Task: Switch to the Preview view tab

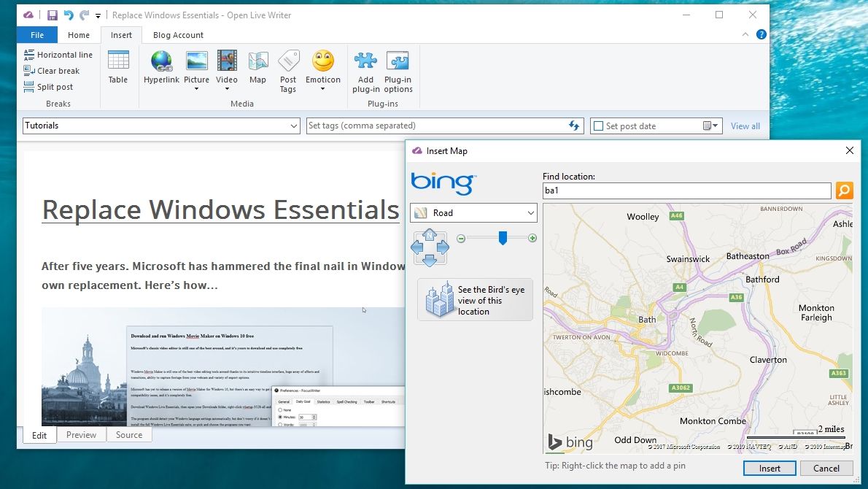Action: [x=81, y=434]
